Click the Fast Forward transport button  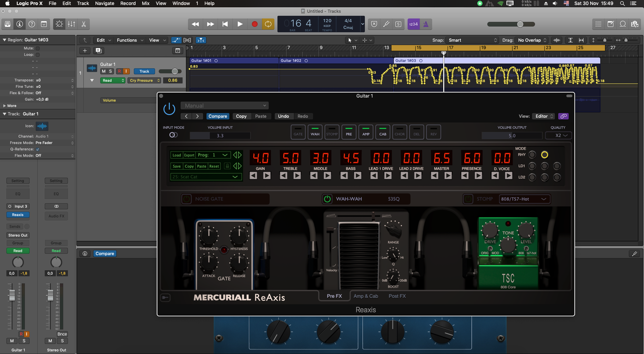click(210, 24)
